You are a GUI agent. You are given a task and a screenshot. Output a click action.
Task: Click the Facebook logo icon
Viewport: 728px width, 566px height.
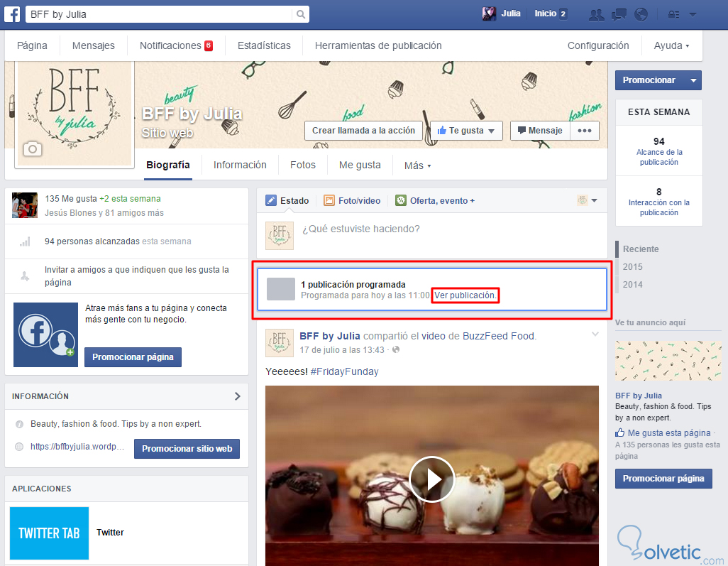12,14
